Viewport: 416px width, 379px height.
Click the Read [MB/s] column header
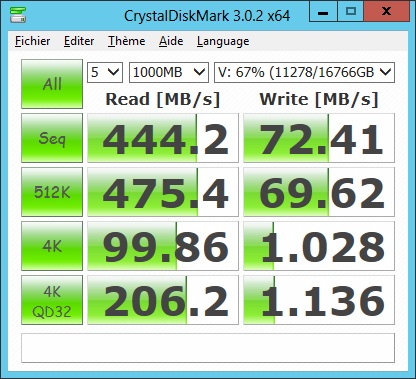point(163,99)
